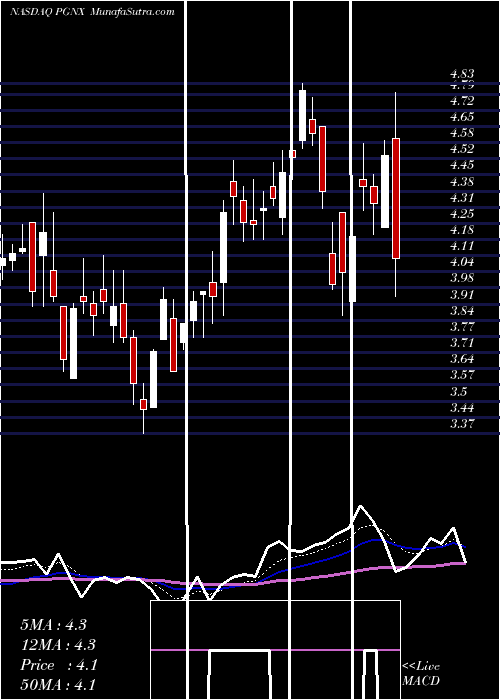Click the <<Live MACD label
The width and height of the screenshot is (500, 700).
point(421,674)
